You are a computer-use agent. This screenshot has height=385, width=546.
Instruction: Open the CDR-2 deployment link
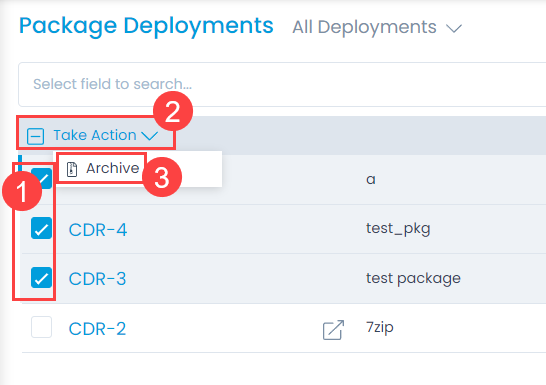click(x=98, y=329)
